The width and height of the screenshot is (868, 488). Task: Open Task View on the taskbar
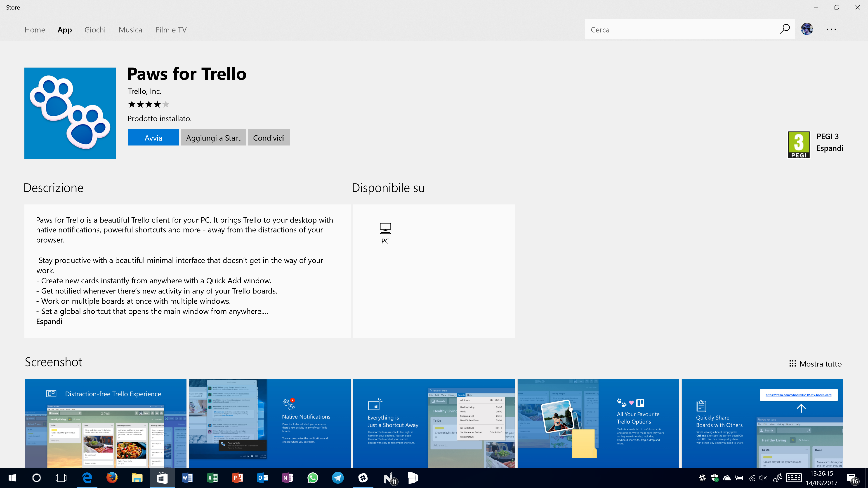(61, 478)
